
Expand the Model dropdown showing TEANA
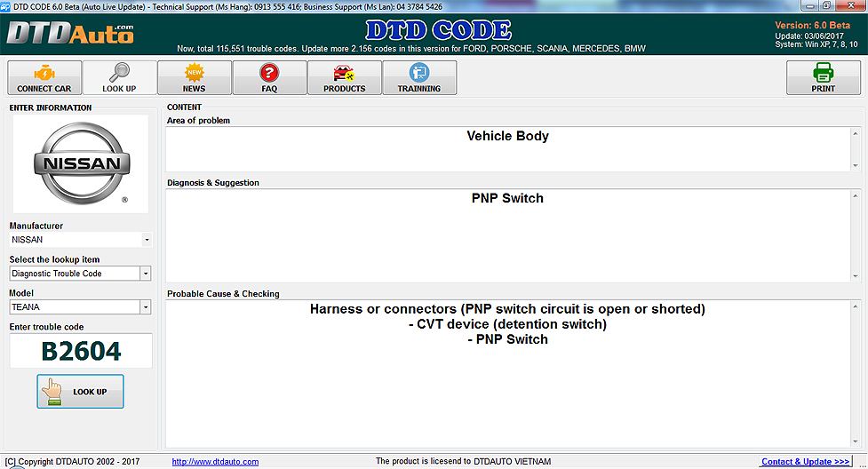coord(146,307)
